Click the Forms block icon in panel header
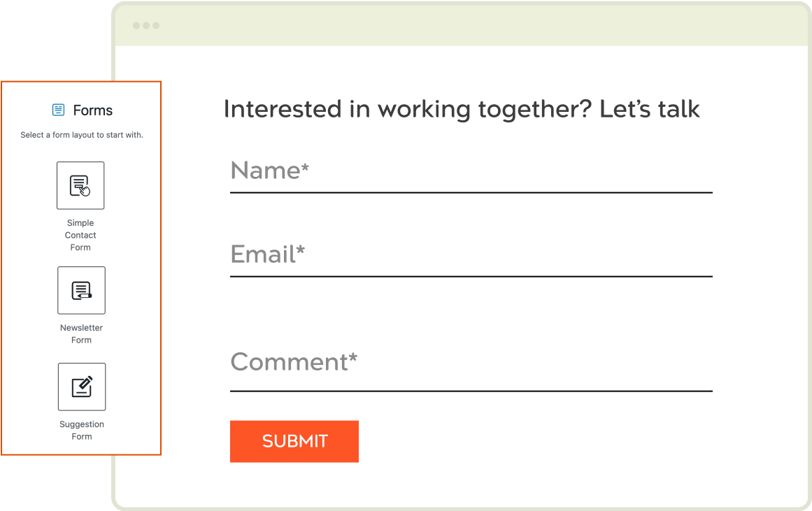The width and height of the screenshot is (812, 511). (59, 110)
